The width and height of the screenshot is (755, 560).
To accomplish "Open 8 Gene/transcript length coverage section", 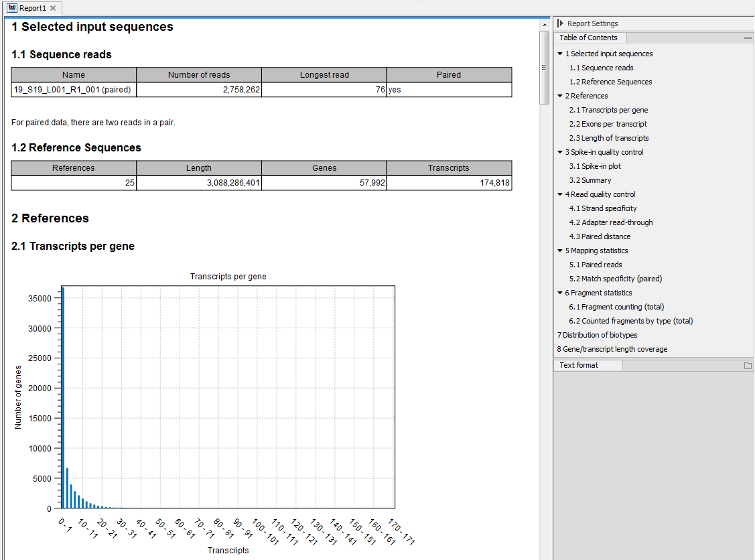I will click(x=612, y=348).
